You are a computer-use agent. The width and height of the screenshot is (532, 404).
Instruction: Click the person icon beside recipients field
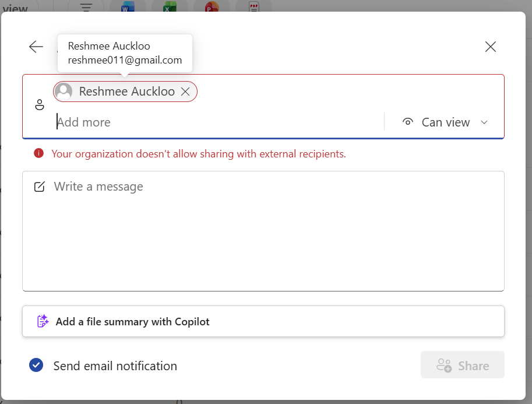(x=40, y=104)
